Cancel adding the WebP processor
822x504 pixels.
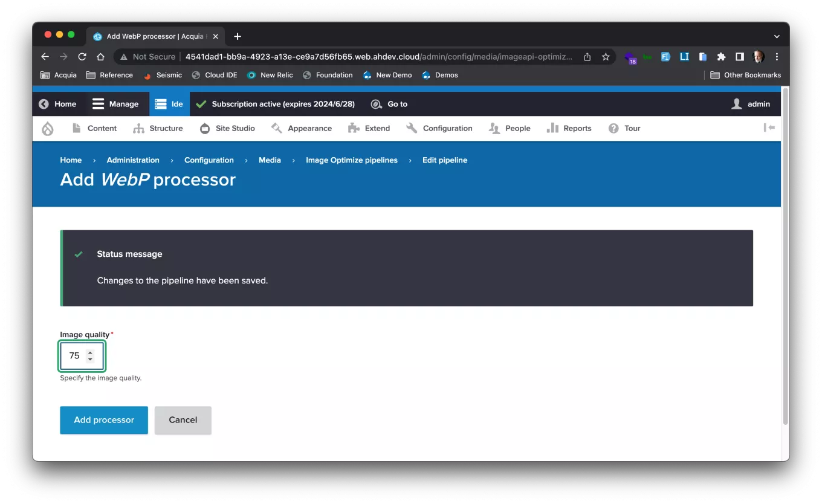(183, 419)
